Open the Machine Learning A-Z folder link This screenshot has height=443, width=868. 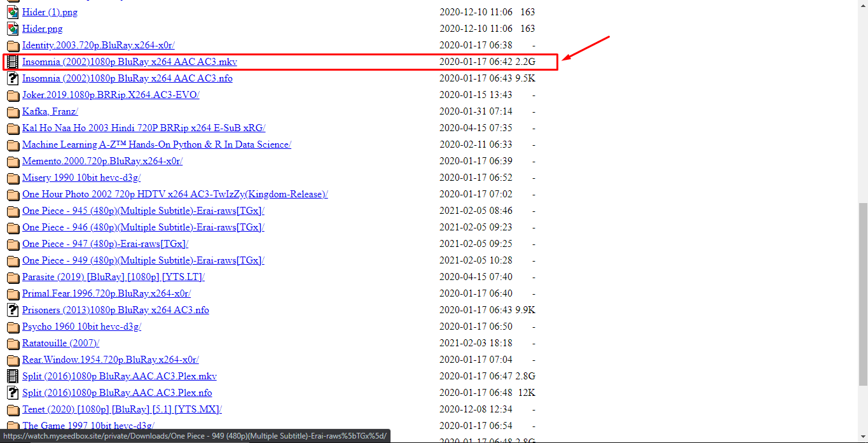[156, 144]
